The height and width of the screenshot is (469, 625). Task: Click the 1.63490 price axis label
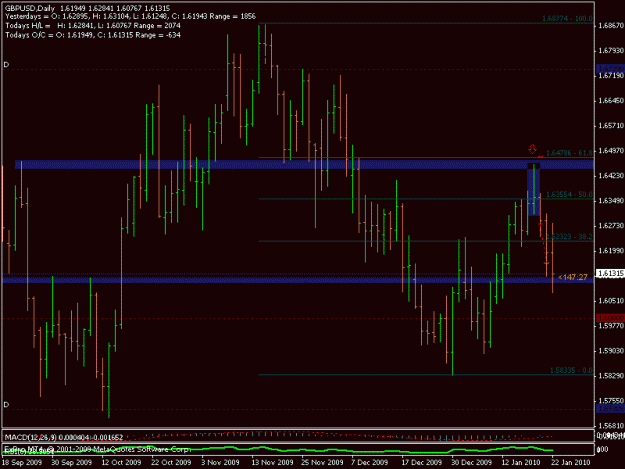coord(611,201)
